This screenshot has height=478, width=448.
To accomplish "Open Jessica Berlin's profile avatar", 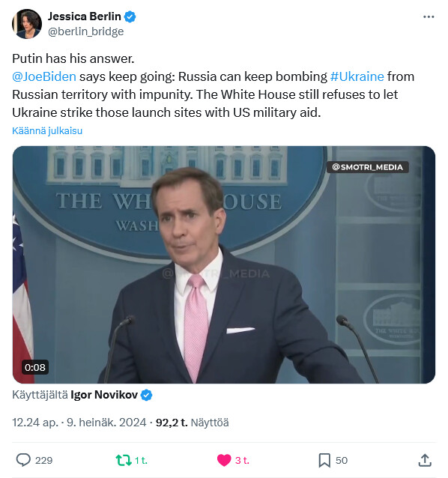I will (x=27, y=24).
